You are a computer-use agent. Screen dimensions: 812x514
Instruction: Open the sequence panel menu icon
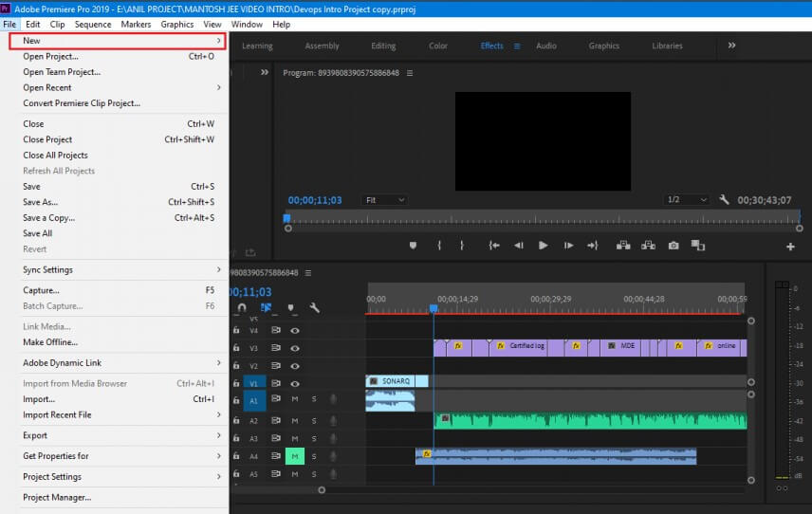pos(308,273)
